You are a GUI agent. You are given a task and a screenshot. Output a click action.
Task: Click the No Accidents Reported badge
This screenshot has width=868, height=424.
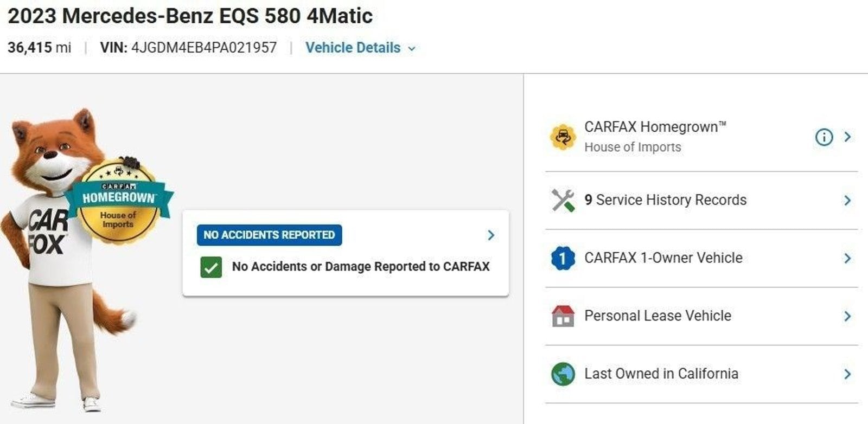pos(270,235)
